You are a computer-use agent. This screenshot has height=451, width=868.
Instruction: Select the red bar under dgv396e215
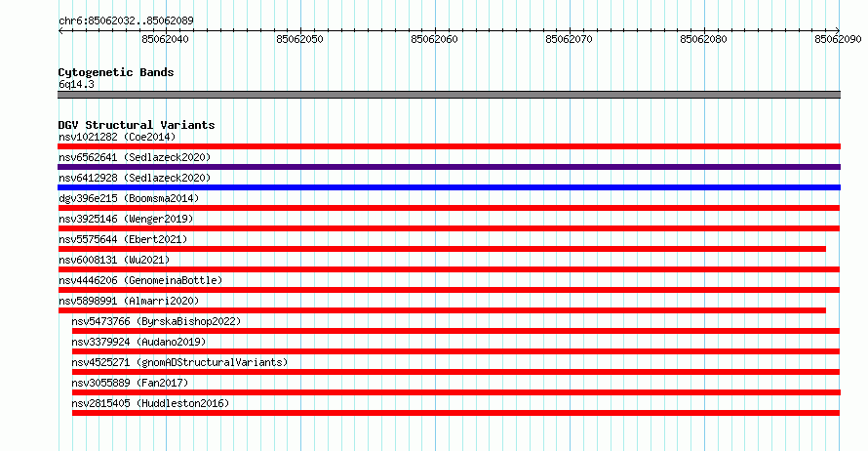449,208
